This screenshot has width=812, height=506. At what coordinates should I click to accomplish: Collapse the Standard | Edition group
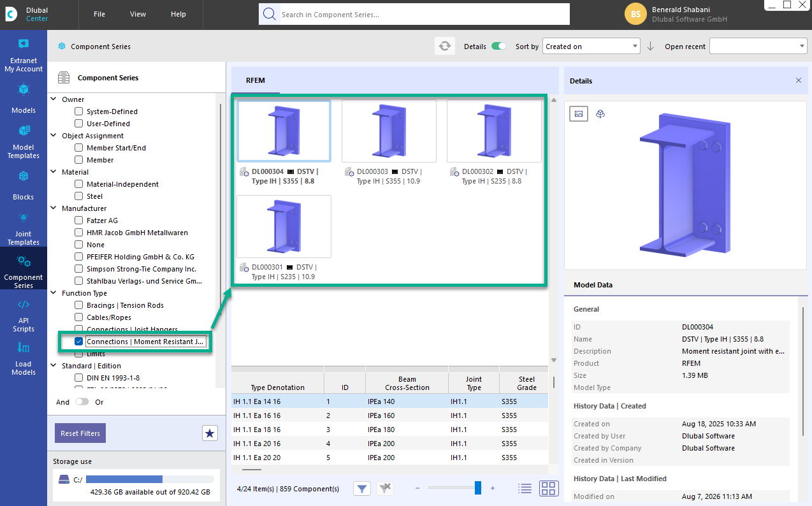54,366
